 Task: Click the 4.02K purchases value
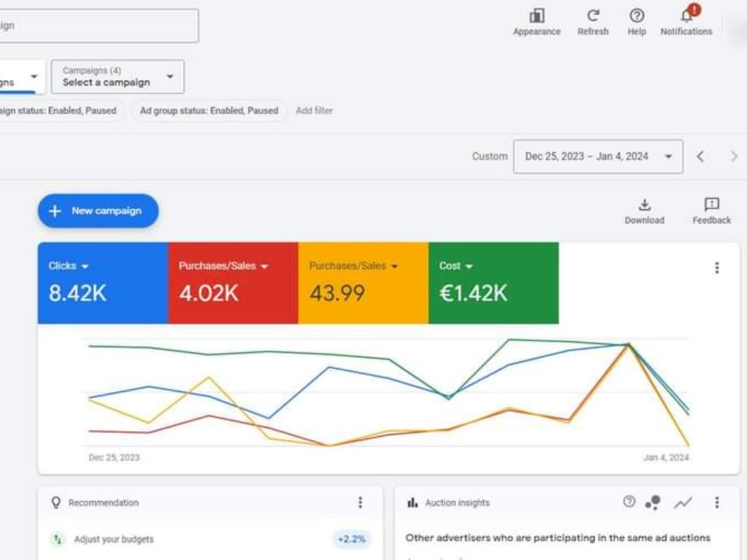click(208, 293)
